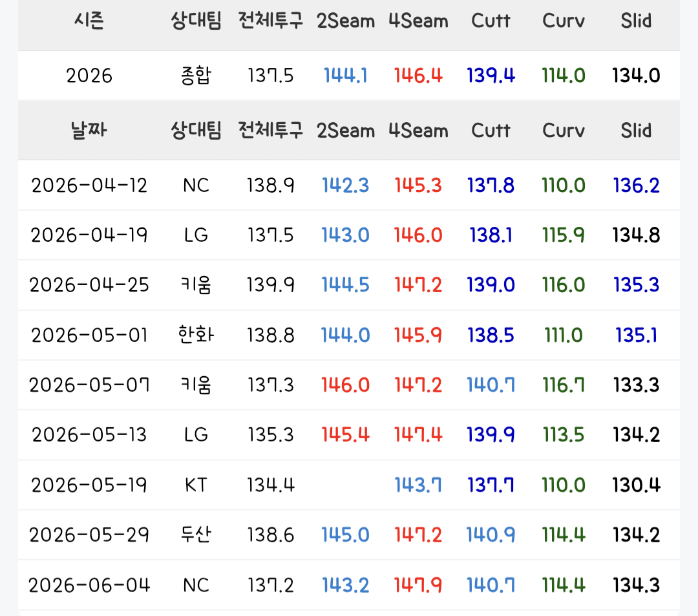This screenshot has width=698, height=616.
Task: Click Slid header in the 날짜 header row
Action: 636,131
